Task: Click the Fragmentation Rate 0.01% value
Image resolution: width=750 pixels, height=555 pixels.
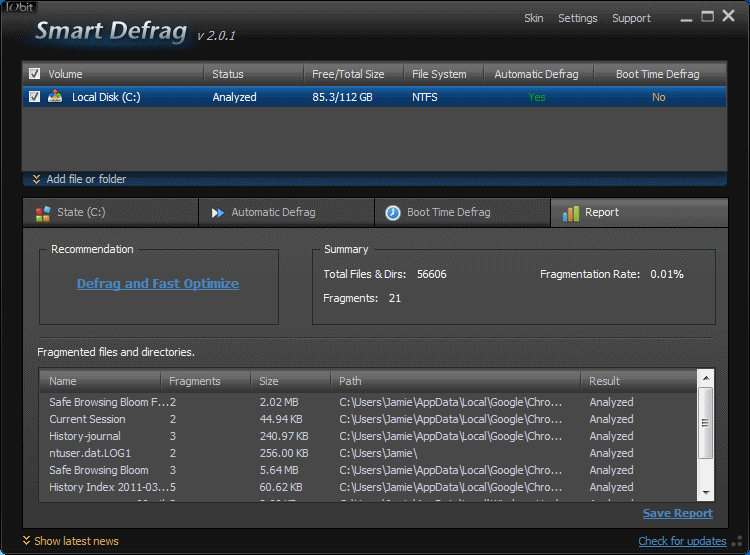Action: [x=667, y=274]
